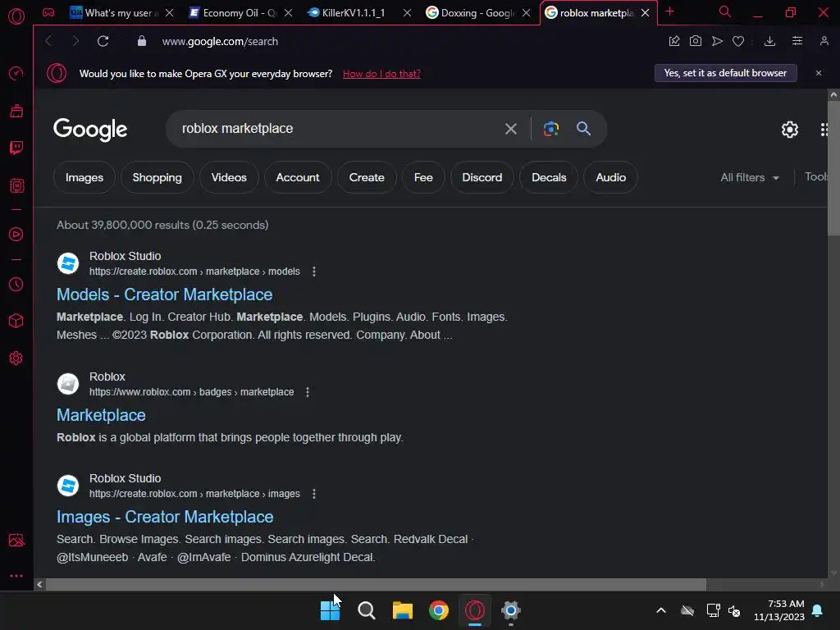840x630 pixels.
Task: Open Google apps grid icon
Action: coord(824,130)
